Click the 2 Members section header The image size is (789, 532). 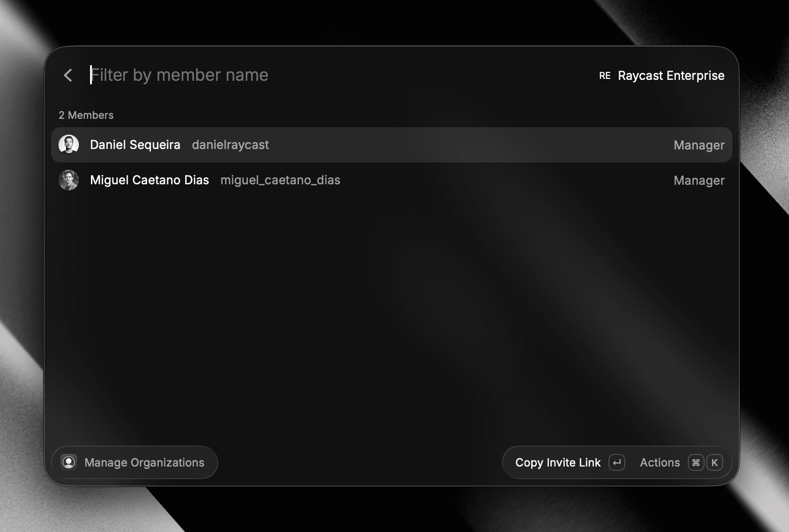[x=86, y=115]
